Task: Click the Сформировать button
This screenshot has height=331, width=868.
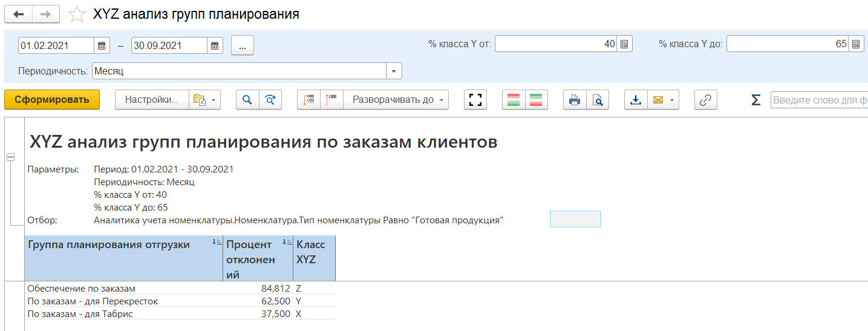Action: coord(52,100)
